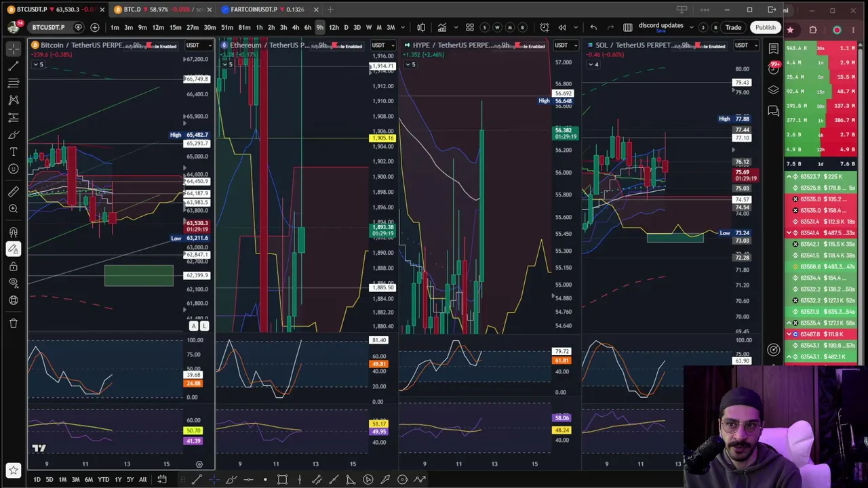Select the YTD date range
The height and width of the screenshot is (488, 868).
pyautogui.click(x=103, y=479)
